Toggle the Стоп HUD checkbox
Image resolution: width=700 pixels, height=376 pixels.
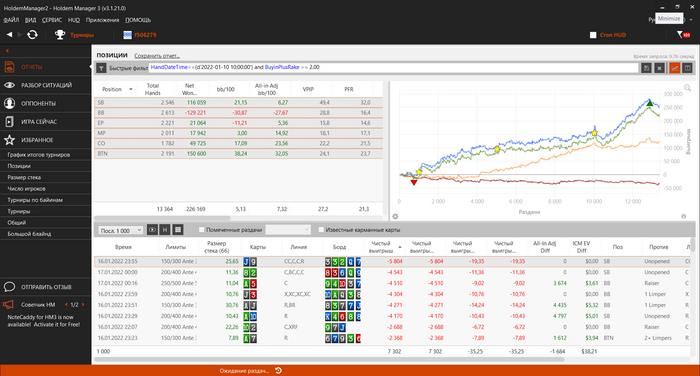(593, 35)
